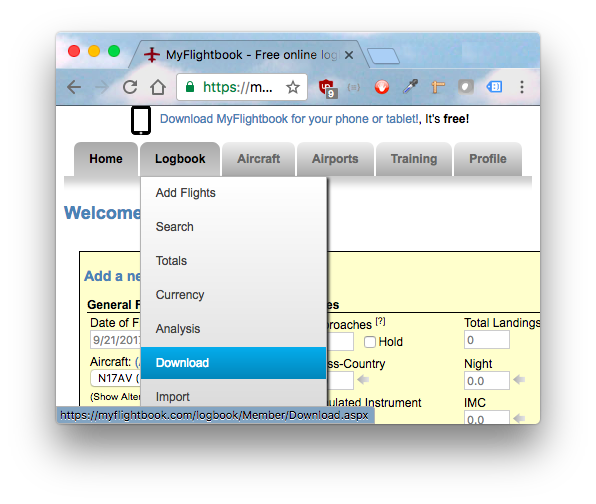Click the phone icon beside download banner

(x=141, y=120)
